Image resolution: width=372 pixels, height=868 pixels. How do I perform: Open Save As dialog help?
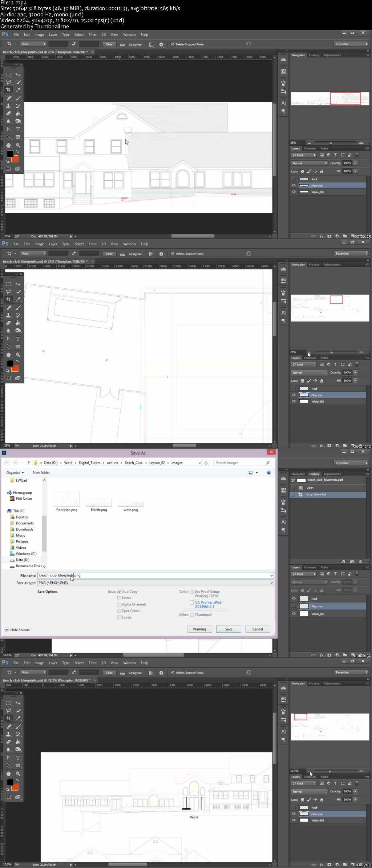pos(269,472)
